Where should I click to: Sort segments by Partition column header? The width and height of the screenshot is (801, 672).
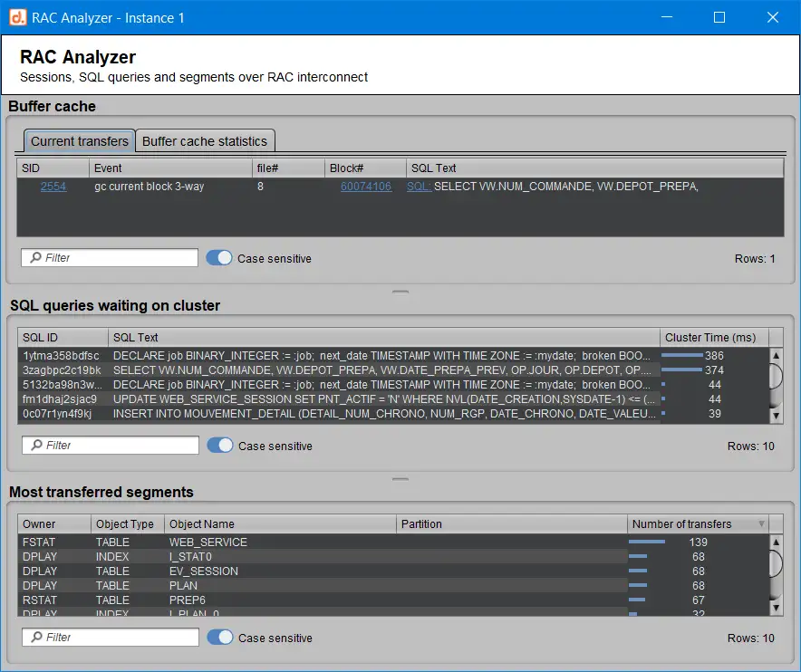point(511,523)
